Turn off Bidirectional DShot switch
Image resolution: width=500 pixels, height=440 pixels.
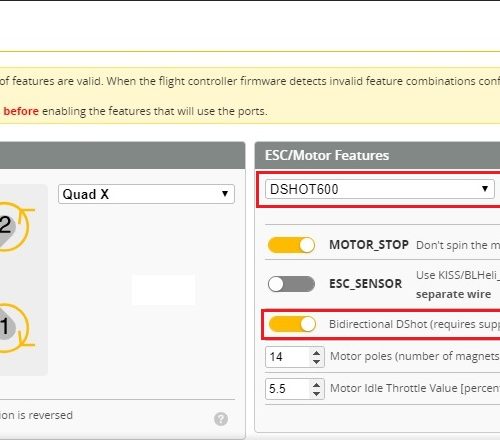click(292, 324)
